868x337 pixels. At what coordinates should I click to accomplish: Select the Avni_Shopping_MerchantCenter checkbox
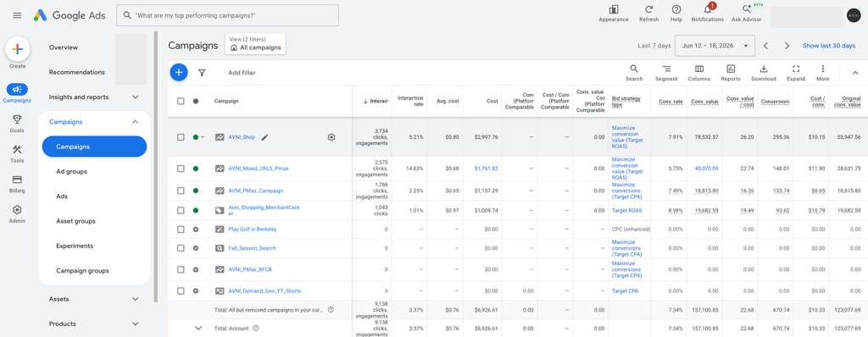pos(181,210)
